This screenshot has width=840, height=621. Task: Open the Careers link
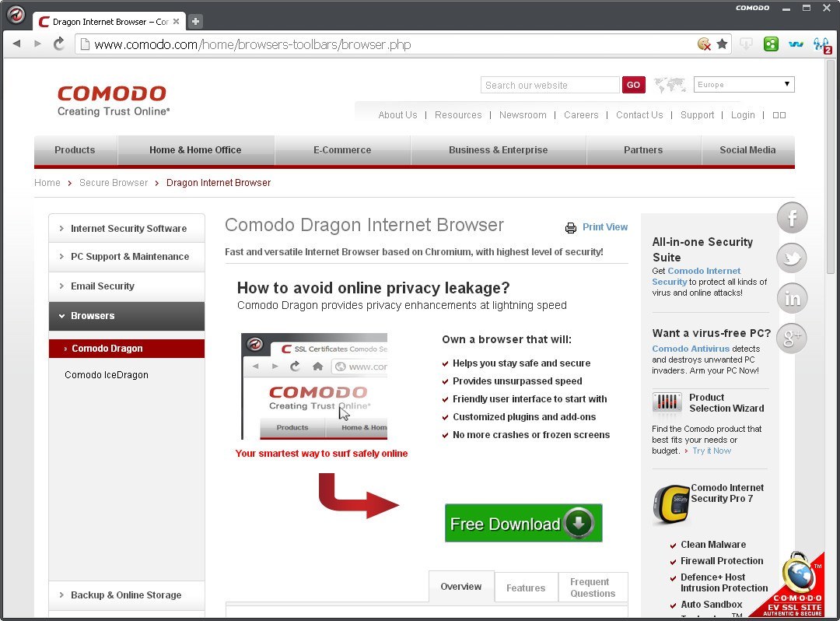[581, 115]
